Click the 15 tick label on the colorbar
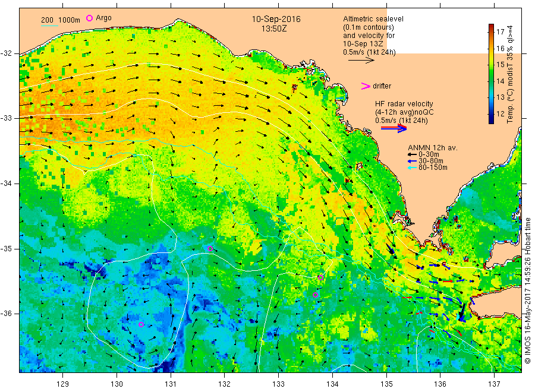This screenshot has width=535, height=392. (x=500, y=65)
